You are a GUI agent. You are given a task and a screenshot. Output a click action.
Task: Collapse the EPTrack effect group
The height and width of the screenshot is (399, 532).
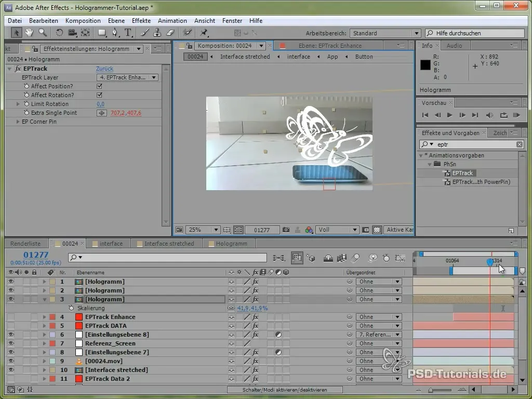coord(9,69)
